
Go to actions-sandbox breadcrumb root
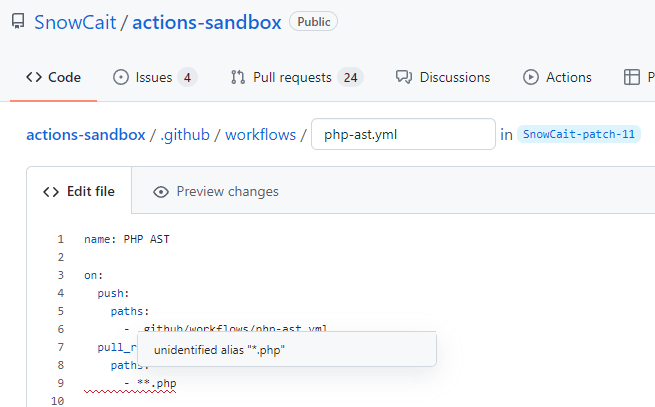[86, 135]
